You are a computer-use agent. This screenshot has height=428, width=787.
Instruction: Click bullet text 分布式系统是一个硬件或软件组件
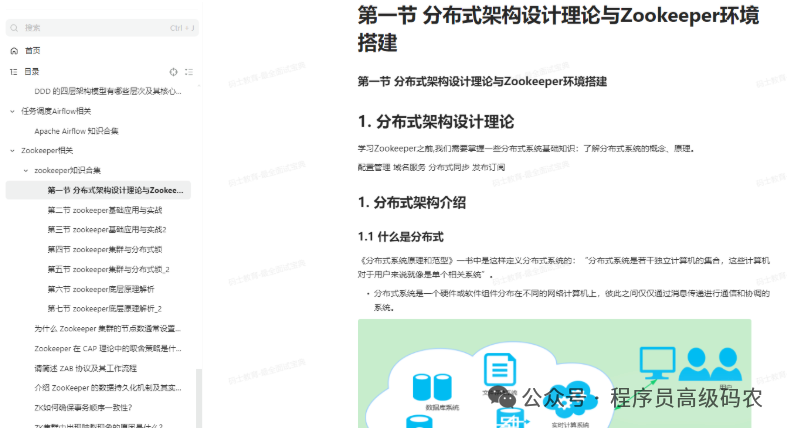point(572,300)
